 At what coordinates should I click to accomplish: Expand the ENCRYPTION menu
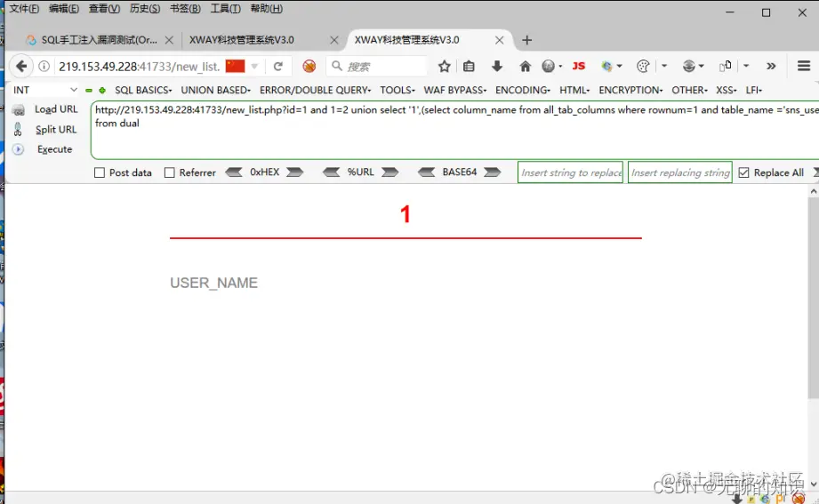[630, 91]
